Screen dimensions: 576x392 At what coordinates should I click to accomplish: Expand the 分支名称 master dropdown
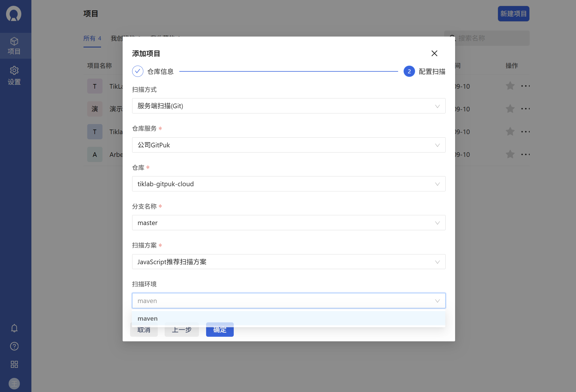288,223
